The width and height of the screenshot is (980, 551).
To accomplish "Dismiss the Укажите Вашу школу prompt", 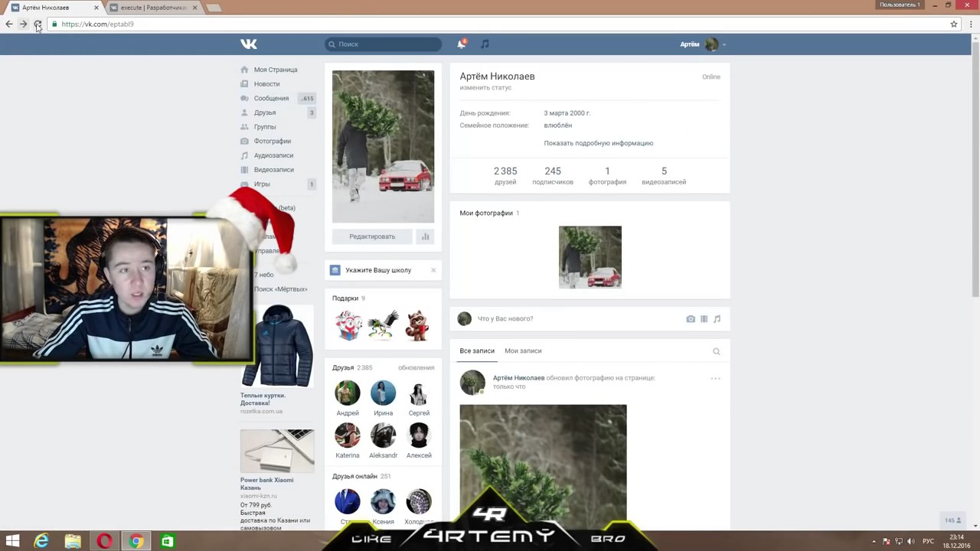I will (x=433, y=270).
